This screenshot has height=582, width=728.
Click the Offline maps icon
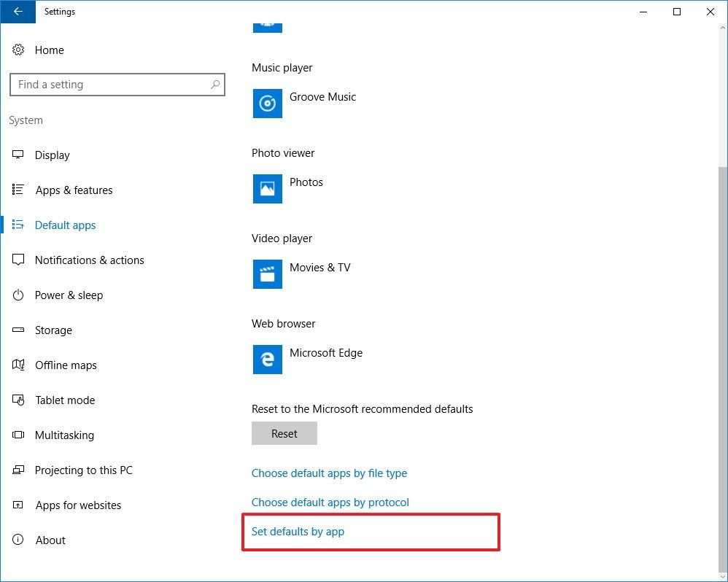pyautogui.click(x=18, y=365)
